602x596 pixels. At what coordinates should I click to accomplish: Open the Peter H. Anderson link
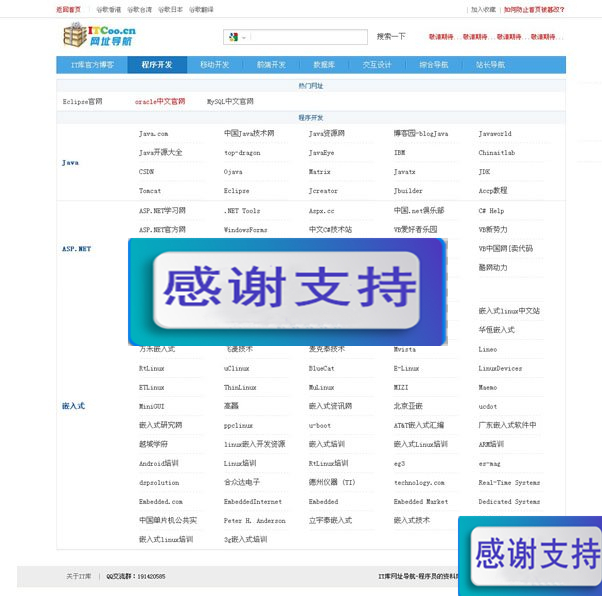tap(255, 521)
